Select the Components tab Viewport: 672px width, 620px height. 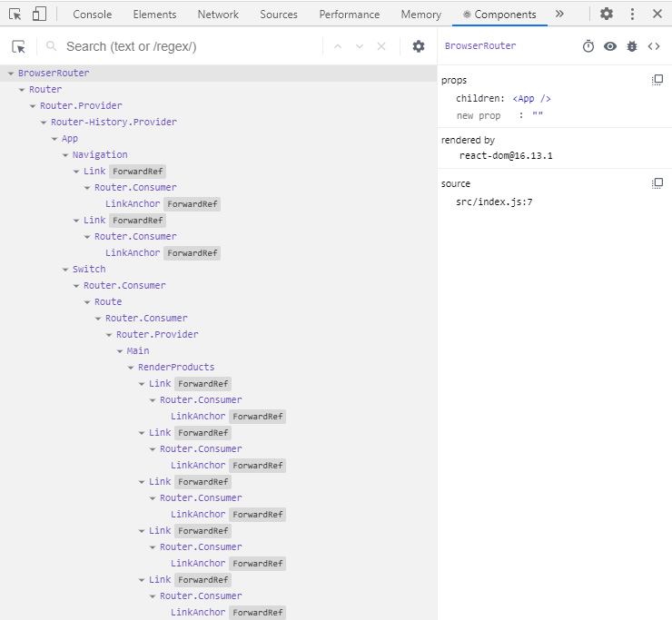click(499, 15)
